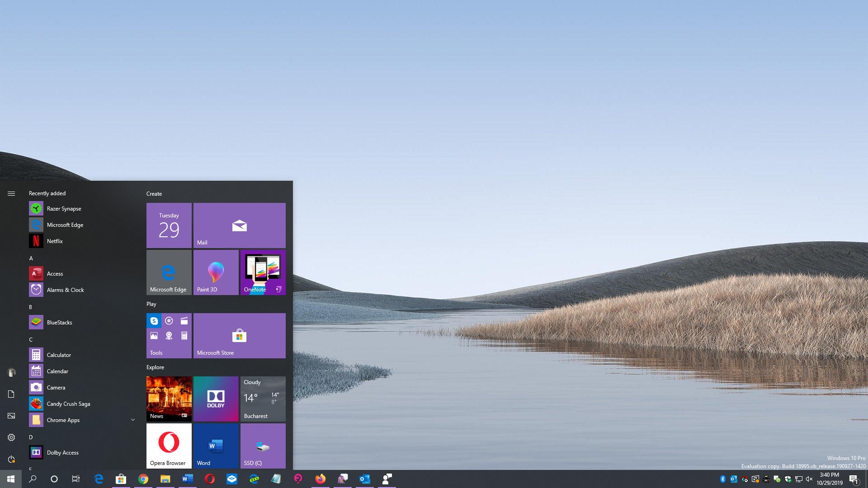
Task: Jump to letter B in app list
Action: tap(31, 307)
